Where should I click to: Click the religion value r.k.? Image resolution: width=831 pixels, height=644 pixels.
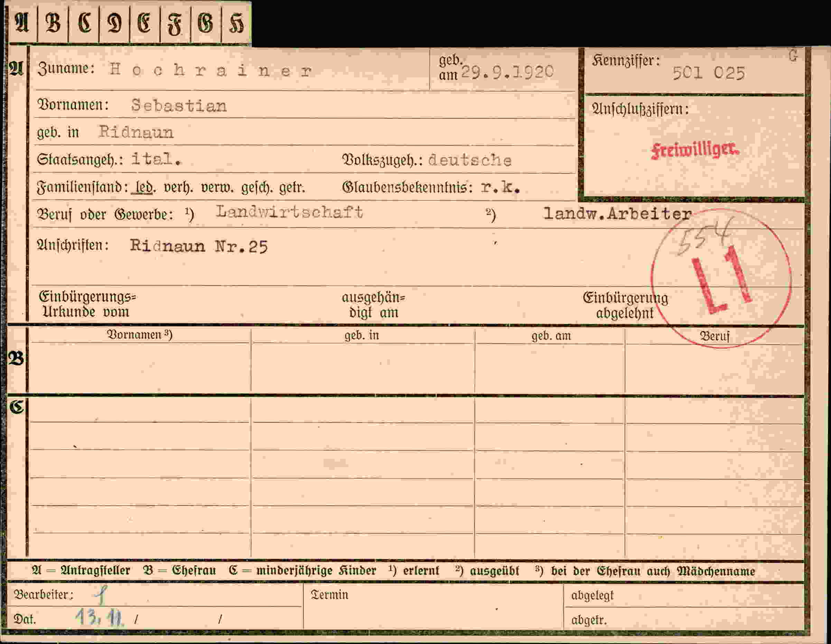point(500,187)
